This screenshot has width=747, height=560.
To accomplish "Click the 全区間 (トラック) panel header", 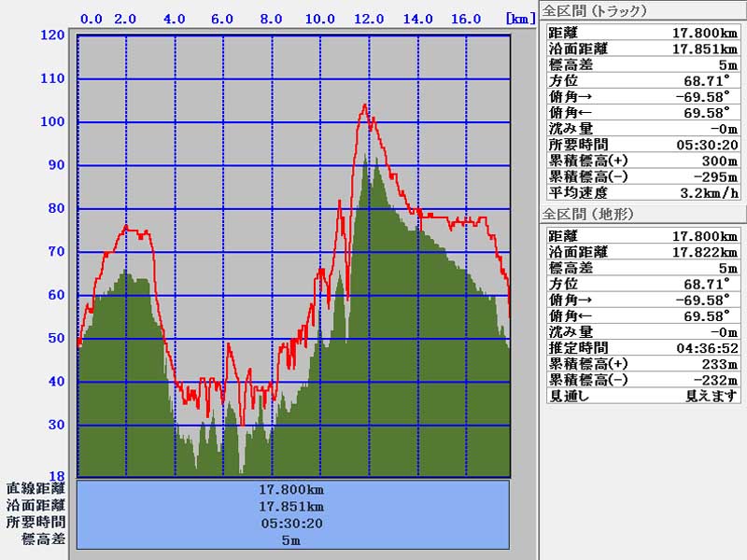I will 596,11.
